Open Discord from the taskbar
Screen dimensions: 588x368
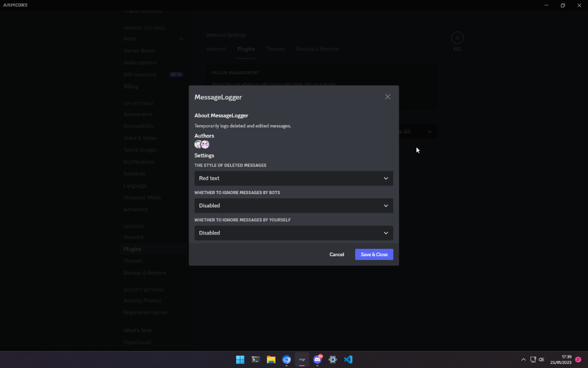coord(317,360)
